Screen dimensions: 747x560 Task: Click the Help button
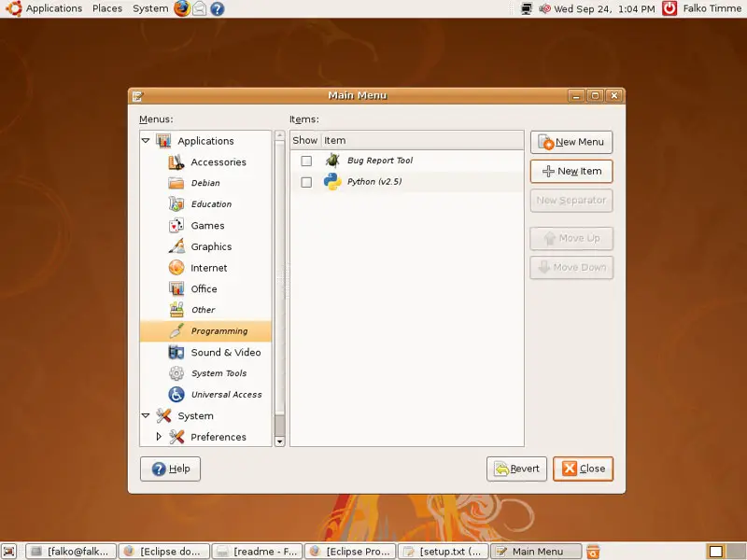pos(170,469)
